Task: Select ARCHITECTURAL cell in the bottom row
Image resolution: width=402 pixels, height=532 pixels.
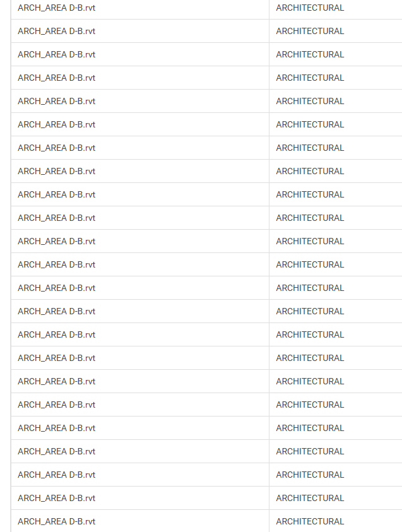Action: pyautogui.click(x=310, y=521)
